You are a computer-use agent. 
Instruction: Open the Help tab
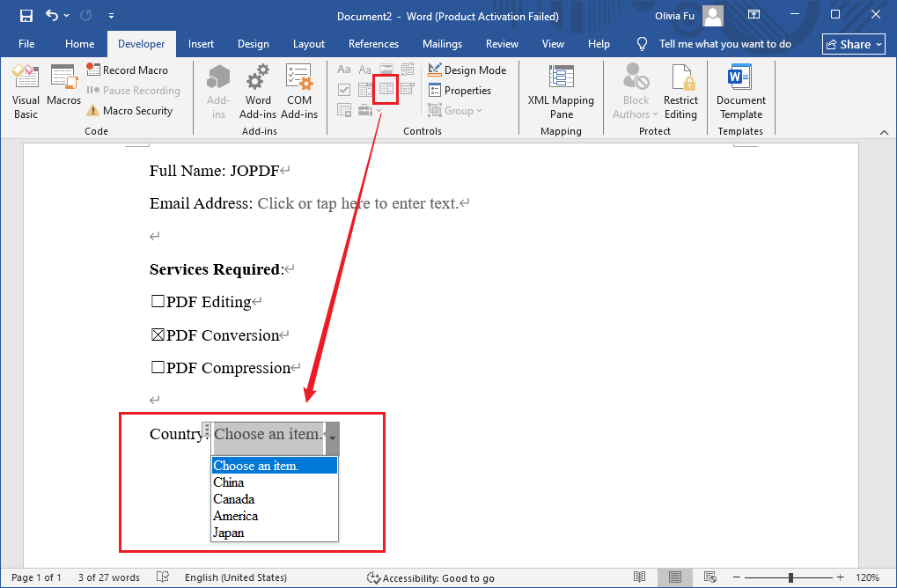point(599,44)
